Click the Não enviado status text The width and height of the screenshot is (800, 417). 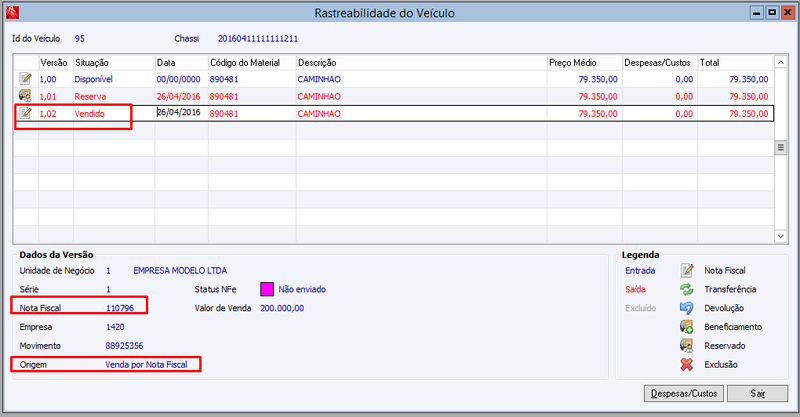pyautogui.click(x=302, y=289)
